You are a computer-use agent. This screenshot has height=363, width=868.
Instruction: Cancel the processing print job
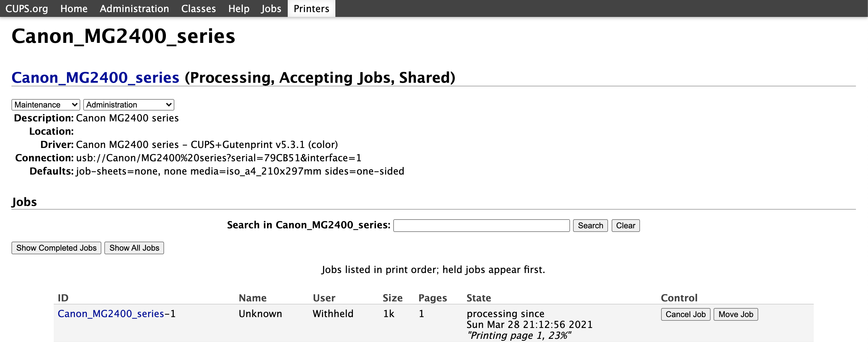[685, 314]
